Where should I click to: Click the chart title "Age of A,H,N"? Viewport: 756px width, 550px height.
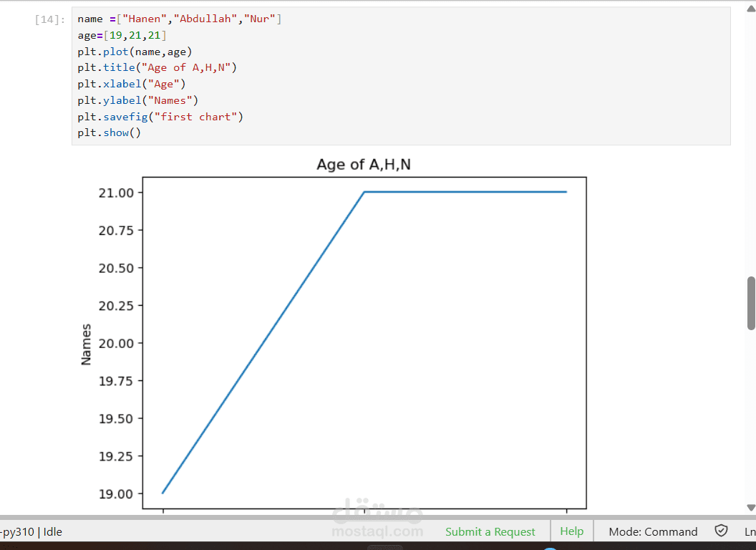[x=364, y=165]
